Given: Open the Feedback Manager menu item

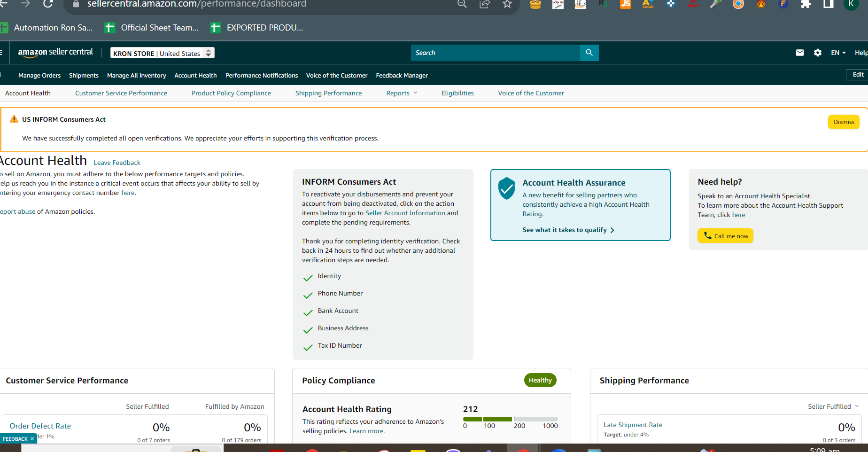Looking at the screenshot, I should 402,75.
